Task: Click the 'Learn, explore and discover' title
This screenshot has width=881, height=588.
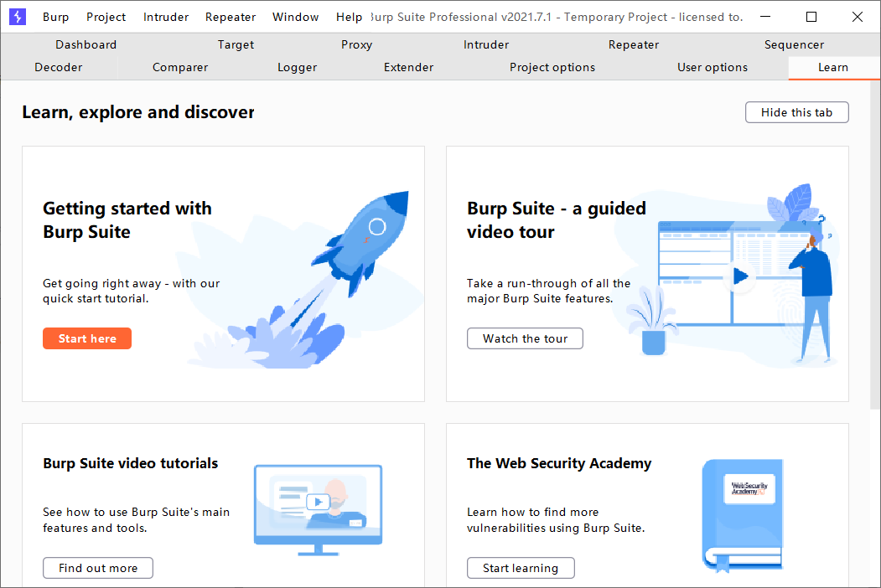Action: pyautogui.click(x=138, y=112)
